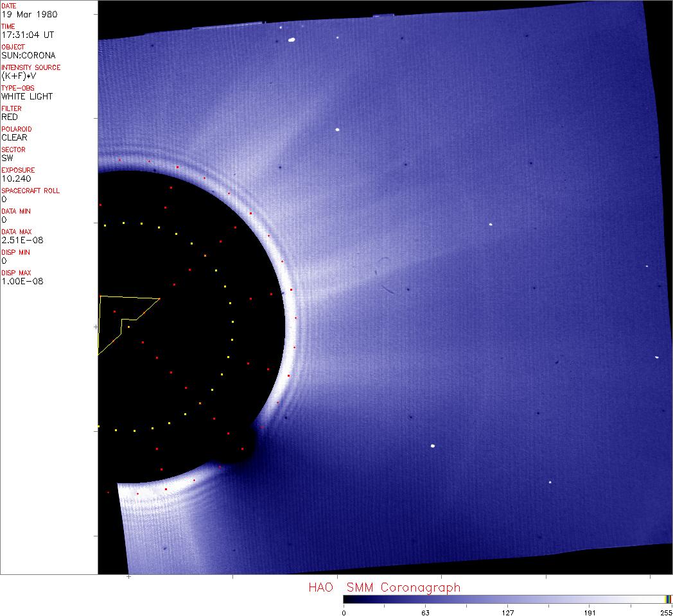The image size is (673, 616).
Task: Click the CLEAR polaroid value
Action: click(x=15, y=137)
